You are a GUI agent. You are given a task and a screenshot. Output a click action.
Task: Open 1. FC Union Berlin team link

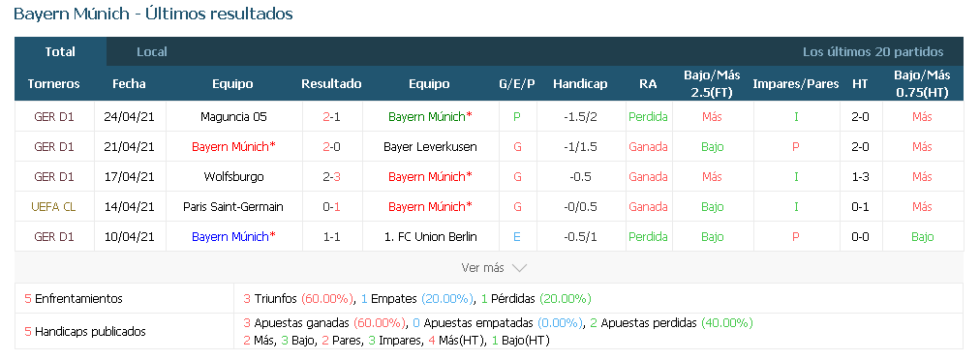430,237
